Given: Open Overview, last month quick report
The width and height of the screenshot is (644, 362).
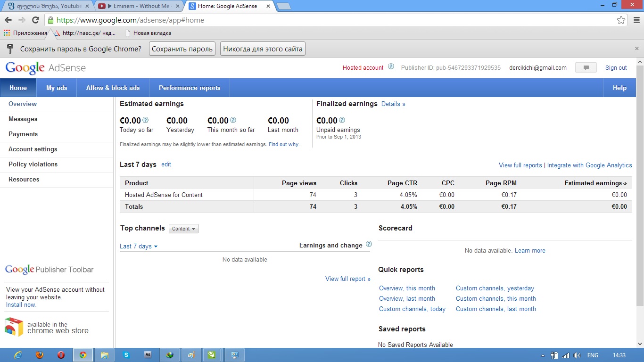Looking at the screenshot, I should (x=407, y=299).
